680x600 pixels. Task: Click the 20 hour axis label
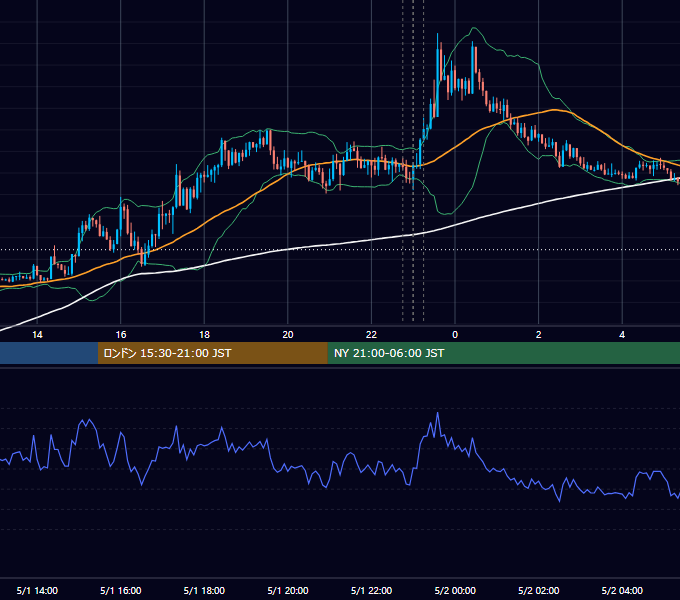[x=288, y=335]
